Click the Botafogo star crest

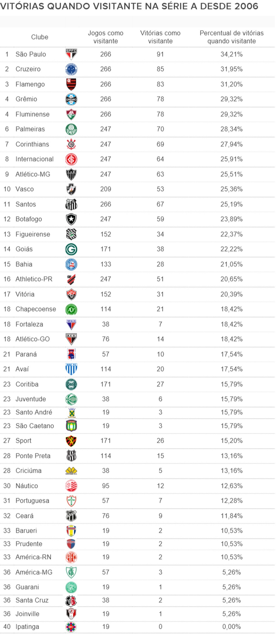(x=71, y=219)
